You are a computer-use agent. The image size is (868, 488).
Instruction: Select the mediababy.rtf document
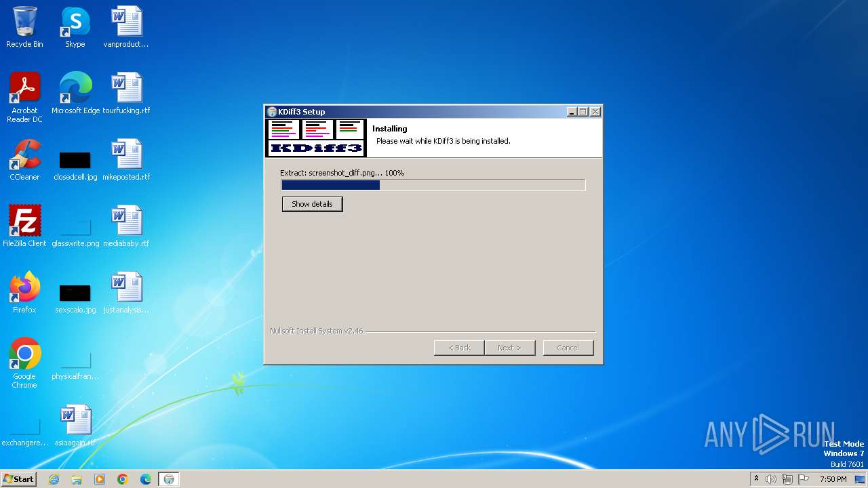(x=126, y=226)
